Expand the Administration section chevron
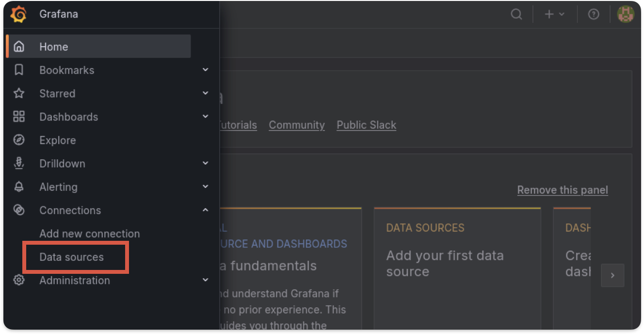The height and width of the screenshot is (335, 644). coord(206,280)
